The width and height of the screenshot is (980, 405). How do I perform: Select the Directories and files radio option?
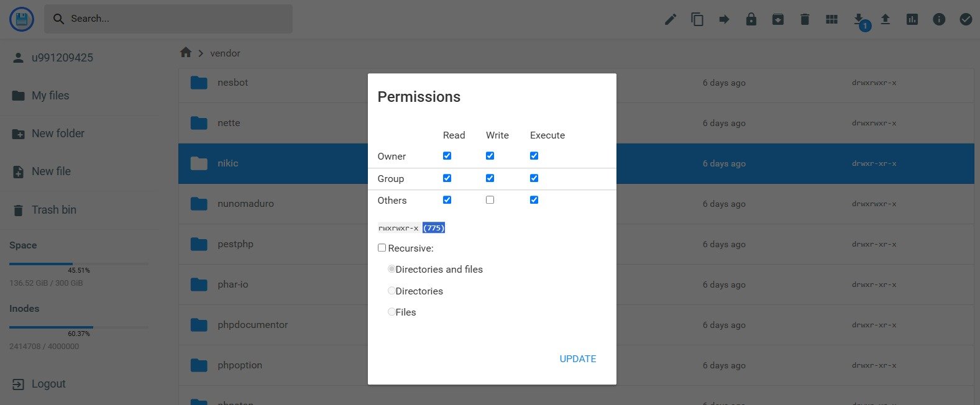click(x=392, y=270)
